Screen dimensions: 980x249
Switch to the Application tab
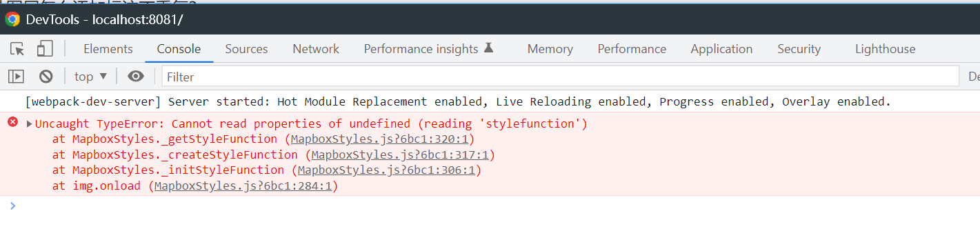721,49
